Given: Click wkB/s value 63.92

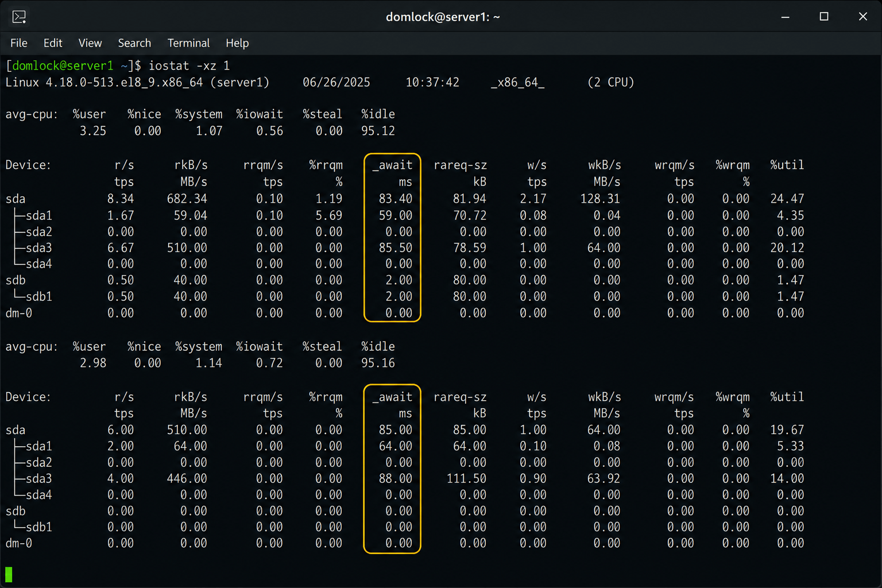Looking at the screenshot, I should 604,478.
